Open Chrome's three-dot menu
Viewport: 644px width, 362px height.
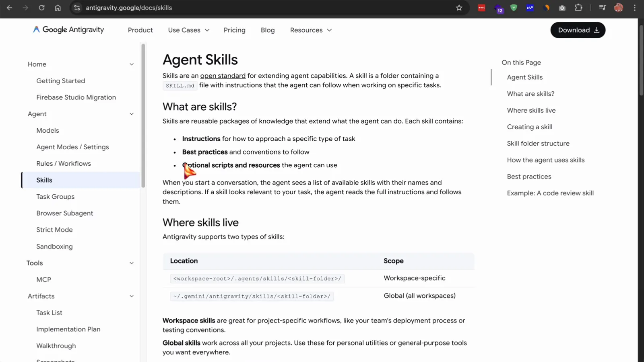click(x=635, y=8)
